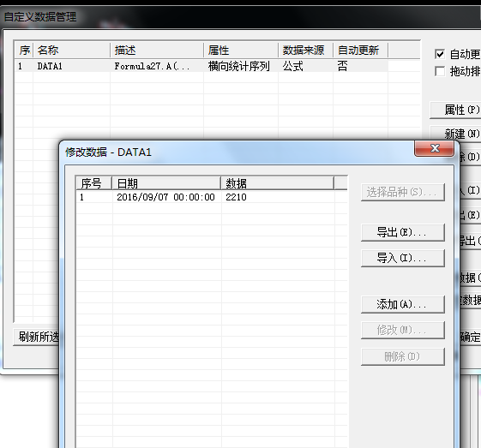The image size is (481, 448).
Task: Sort by the 数据 column header in dialog
Action: [x=277, y=183]
